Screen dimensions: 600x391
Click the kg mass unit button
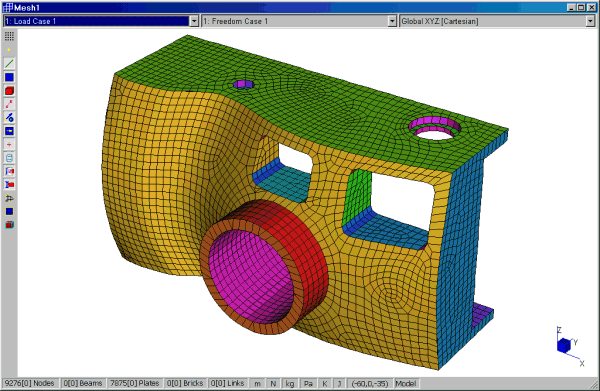pos(290,383)
